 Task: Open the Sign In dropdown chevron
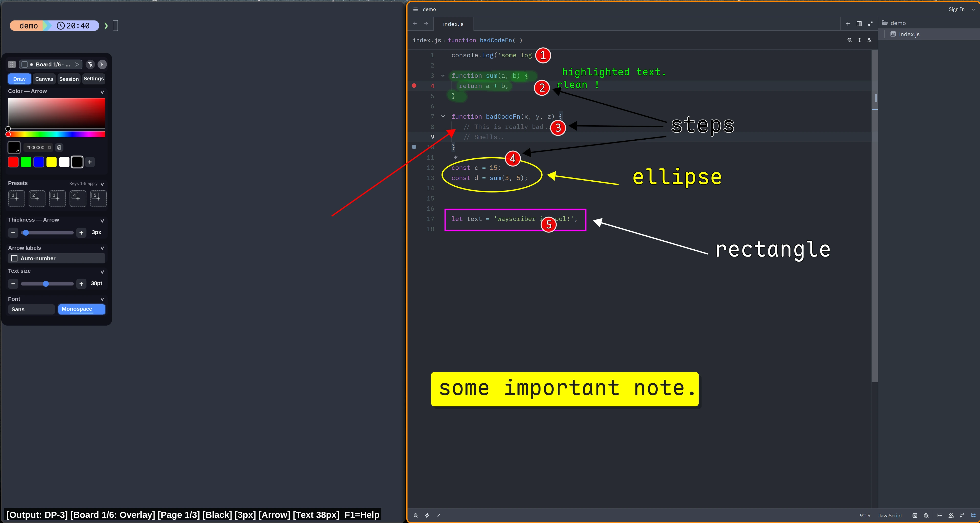coord(973,9)
